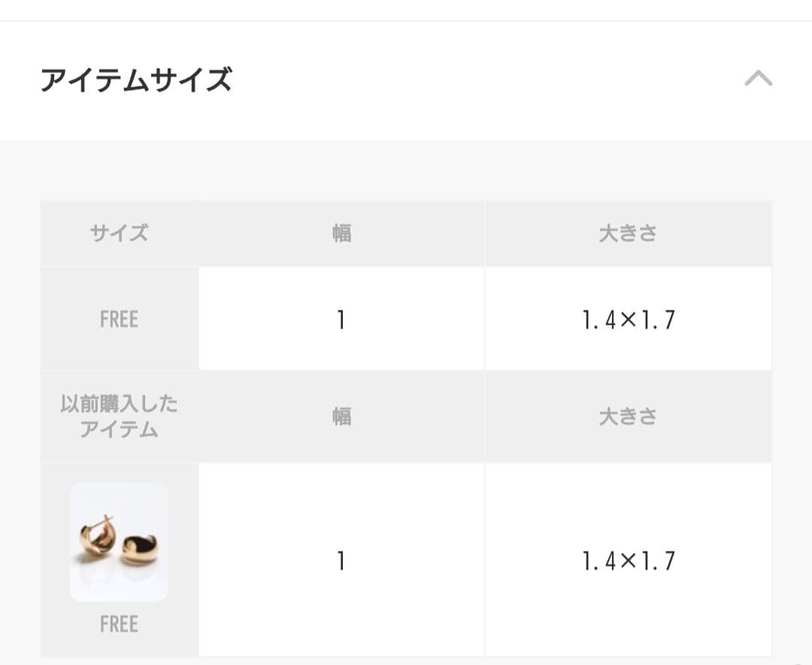Click the 幅 header of previously purchased items
812x665 pixels.
[x=341, y=416]
